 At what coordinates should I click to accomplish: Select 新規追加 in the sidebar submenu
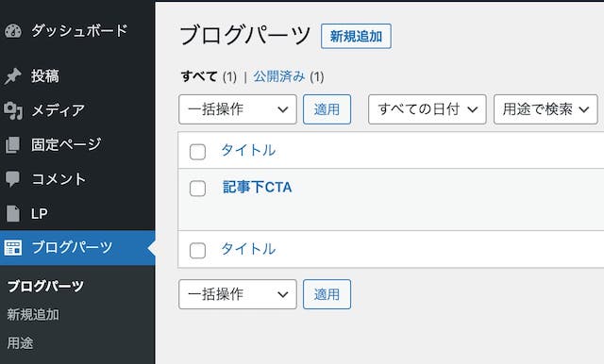[33, 315]
